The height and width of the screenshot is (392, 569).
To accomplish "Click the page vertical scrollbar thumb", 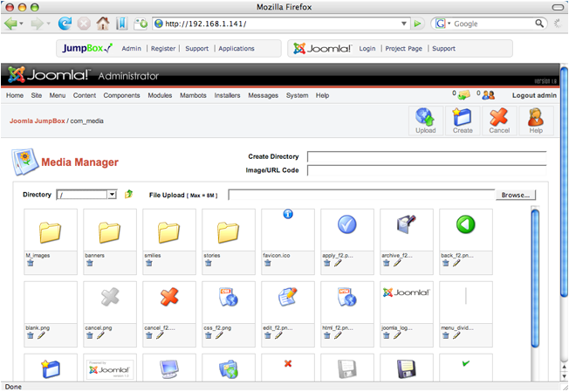I will point(564,182).
